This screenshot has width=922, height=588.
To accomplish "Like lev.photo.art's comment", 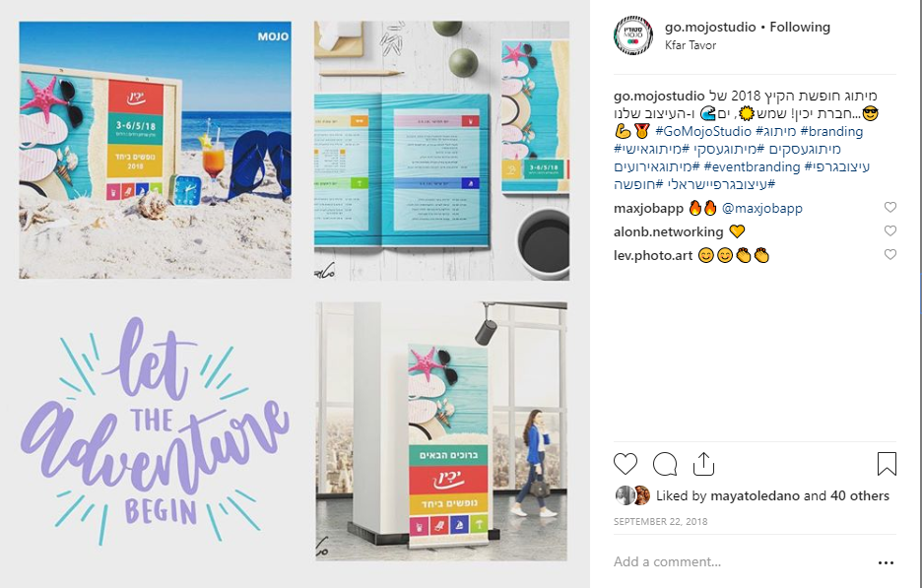I will pyautogui.click(x=890, y=254).
